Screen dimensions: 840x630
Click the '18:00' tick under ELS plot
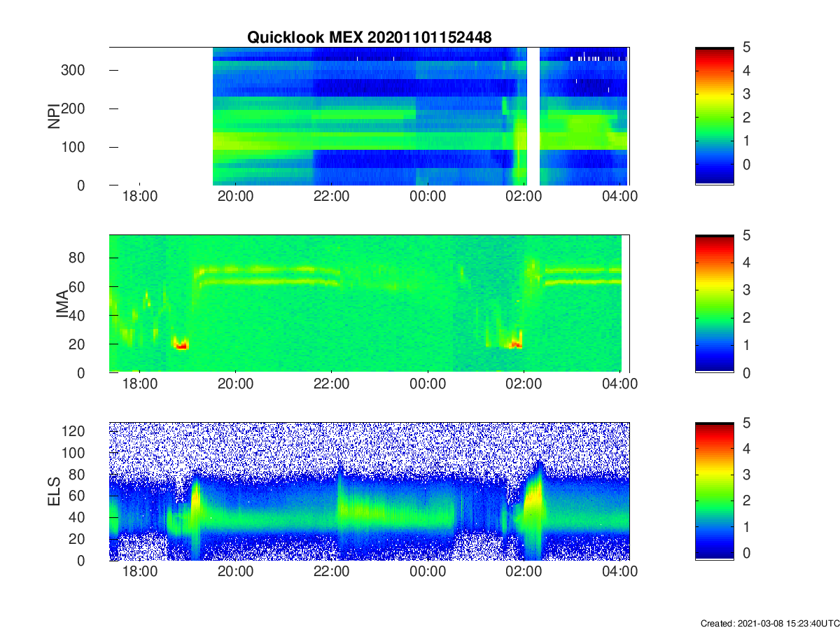pos(140,573)
